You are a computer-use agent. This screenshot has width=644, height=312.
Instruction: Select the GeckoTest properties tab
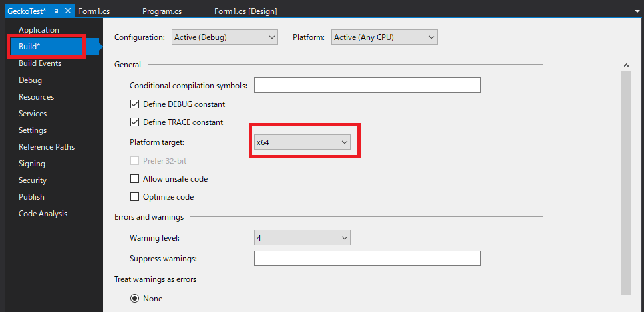(x=27, y=11)
